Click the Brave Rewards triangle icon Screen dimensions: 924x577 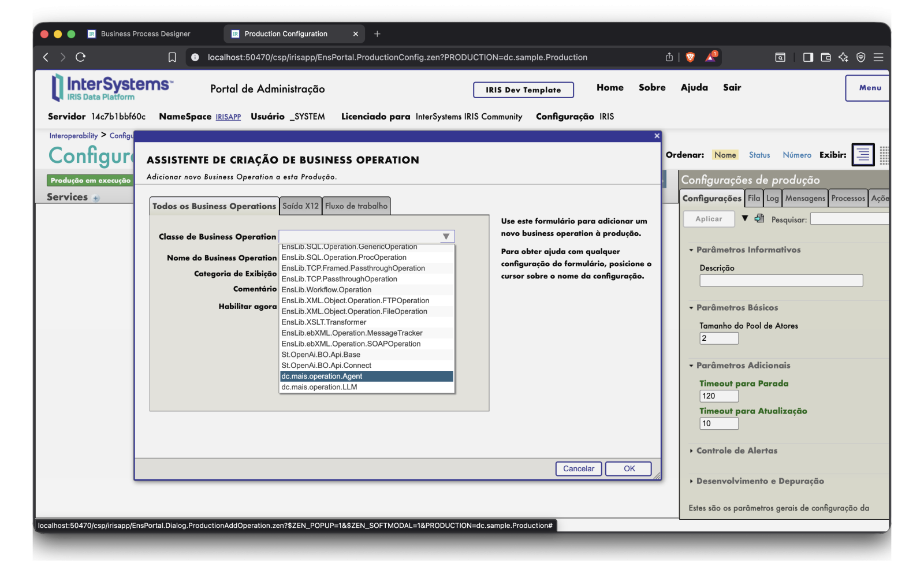click(x=710, y=57)
